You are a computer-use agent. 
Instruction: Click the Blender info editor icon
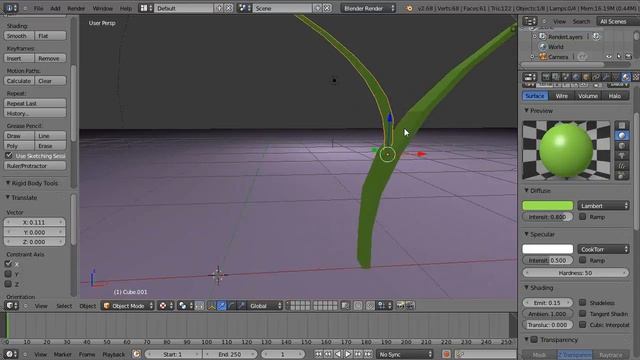11,8
